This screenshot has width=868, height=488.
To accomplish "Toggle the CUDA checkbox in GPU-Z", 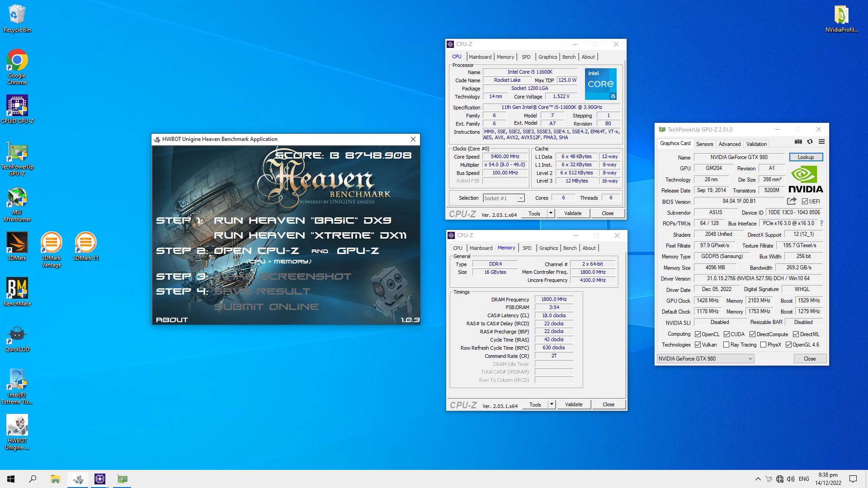I will click(x=726, y=334).
